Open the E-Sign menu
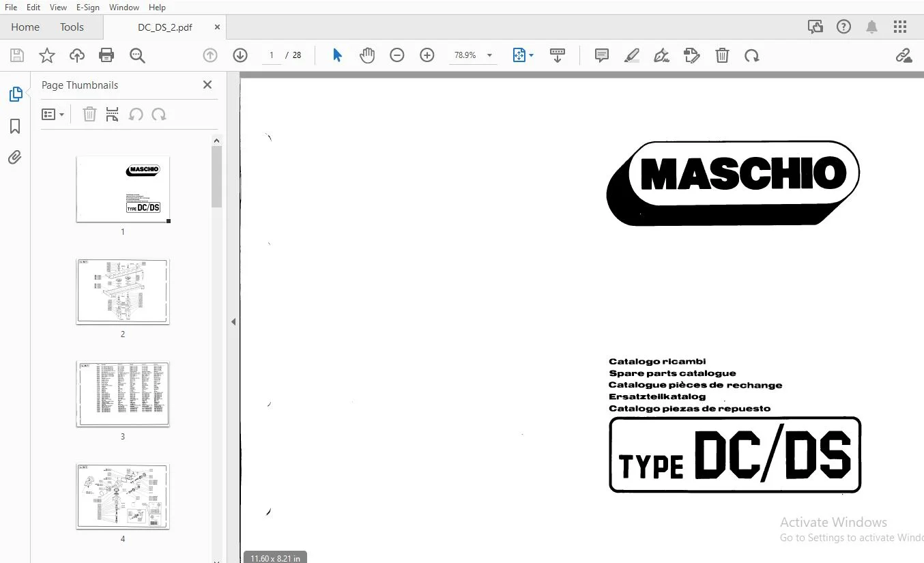924x563 pixels. [87, 8]
